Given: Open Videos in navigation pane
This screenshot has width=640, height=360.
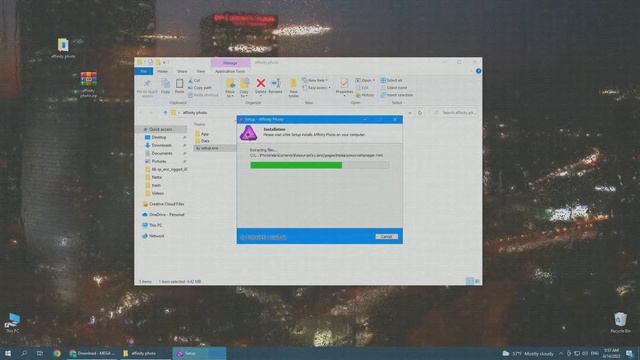Looking at the screenshot, I should point(158,193).
